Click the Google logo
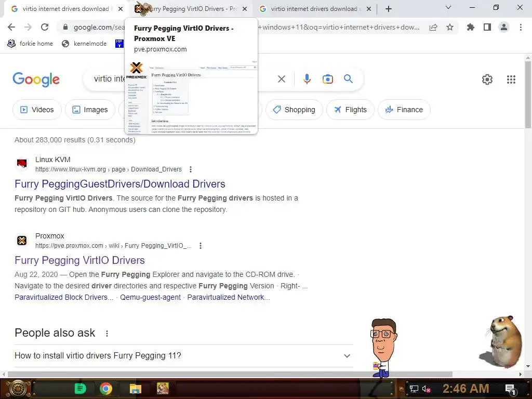 point(36,79)
